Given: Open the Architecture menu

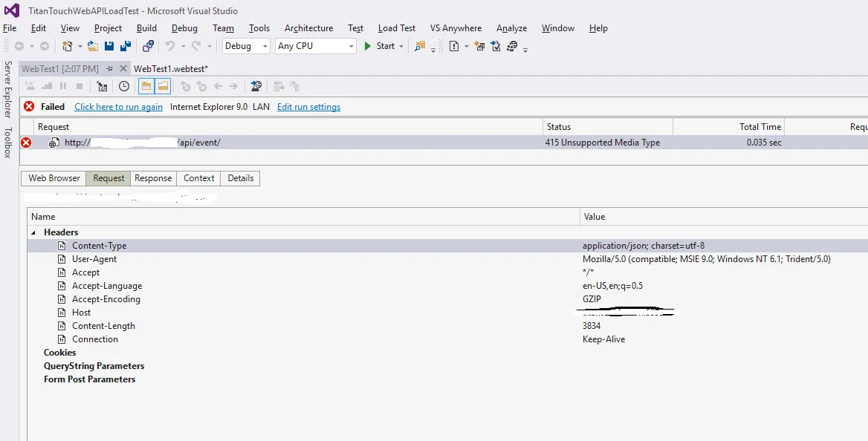Looking at the screenshot, I should [x=308, y=28].
